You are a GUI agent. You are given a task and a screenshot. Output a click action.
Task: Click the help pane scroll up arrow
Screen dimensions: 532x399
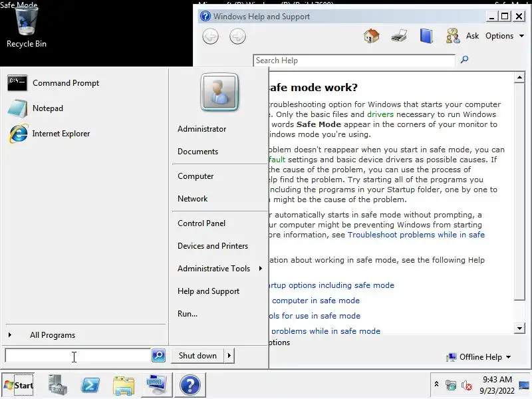(519, 78)
